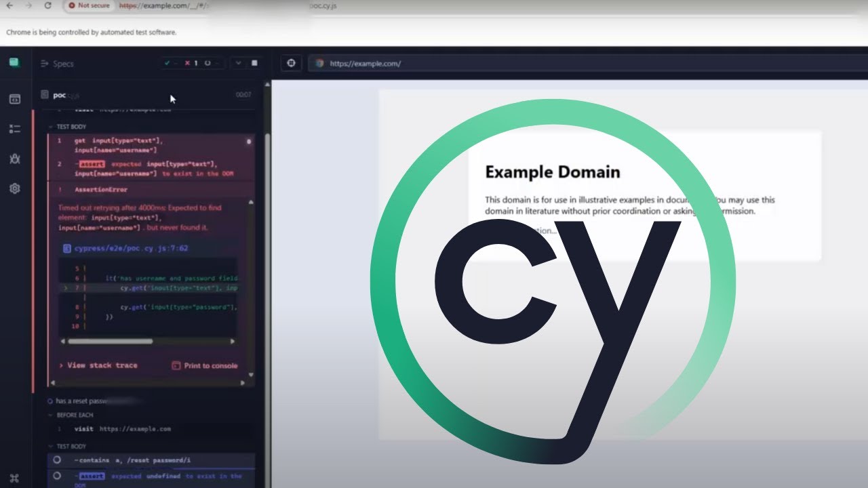Expand View stack trace

point(98,365)
